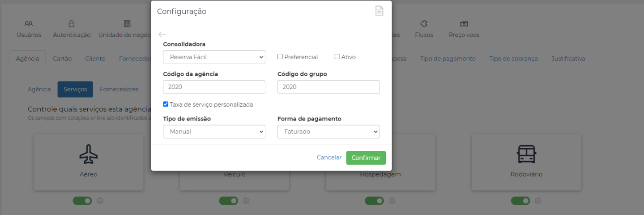This screenshot has width=644, height=215.
Task: Open Unidade de negócio building icon
Action: pyautogui.click(x=127, y=24)
